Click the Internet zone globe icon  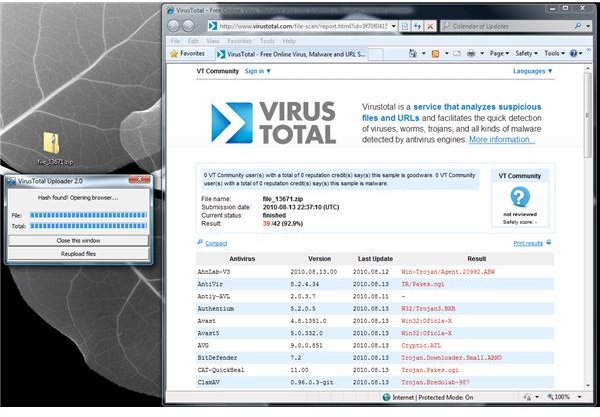[386, 397]
